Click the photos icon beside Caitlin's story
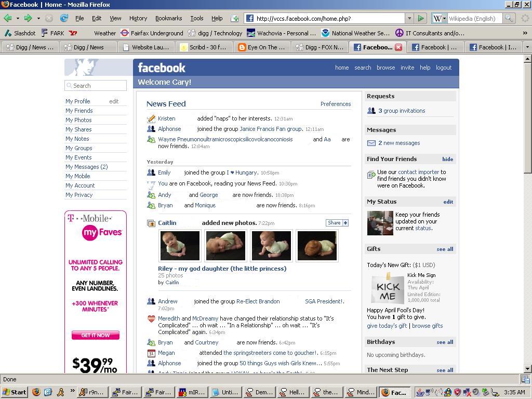The height and width of the screenshot is (399, 532). [x=152, y=223]
